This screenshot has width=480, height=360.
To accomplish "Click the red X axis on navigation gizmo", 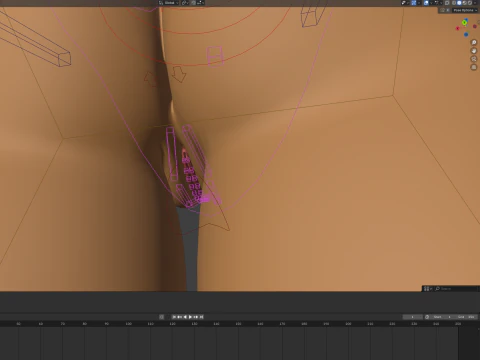I will (x=458, y=28).
